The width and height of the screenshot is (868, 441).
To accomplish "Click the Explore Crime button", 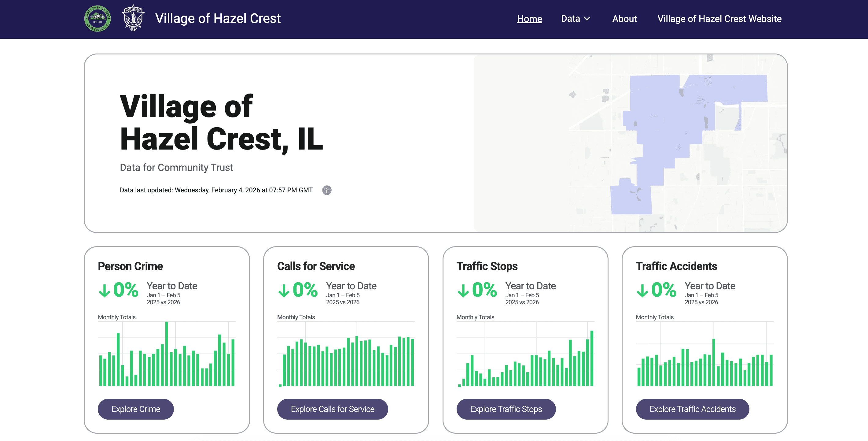I will pos(135,409).
